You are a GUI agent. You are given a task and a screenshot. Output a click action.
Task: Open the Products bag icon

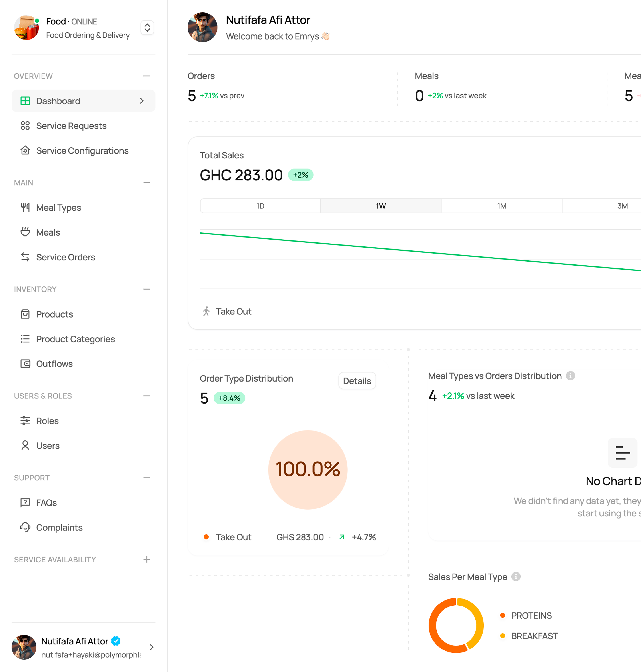pos(25,314)
